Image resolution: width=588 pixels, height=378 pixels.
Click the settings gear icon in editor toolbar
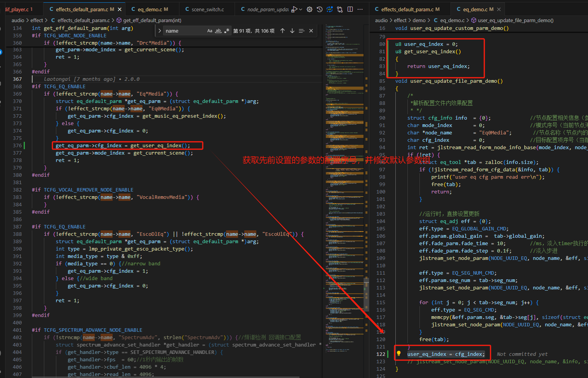pyautogui.click(x=310, y=9)
